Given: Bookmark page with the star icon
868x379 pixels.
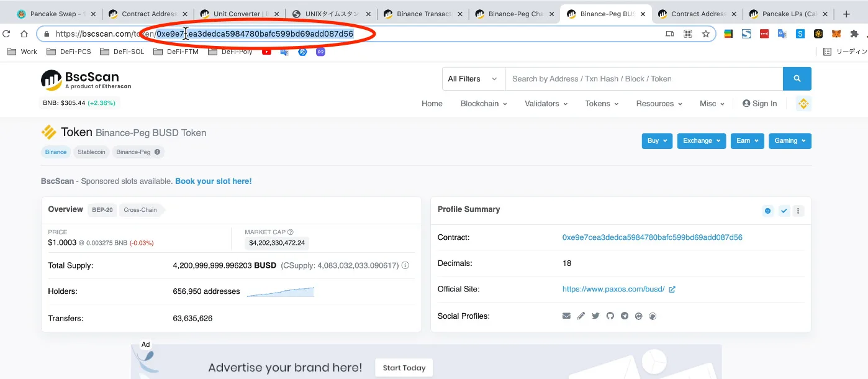Looking at the screenshot, I should coord(706,34).
